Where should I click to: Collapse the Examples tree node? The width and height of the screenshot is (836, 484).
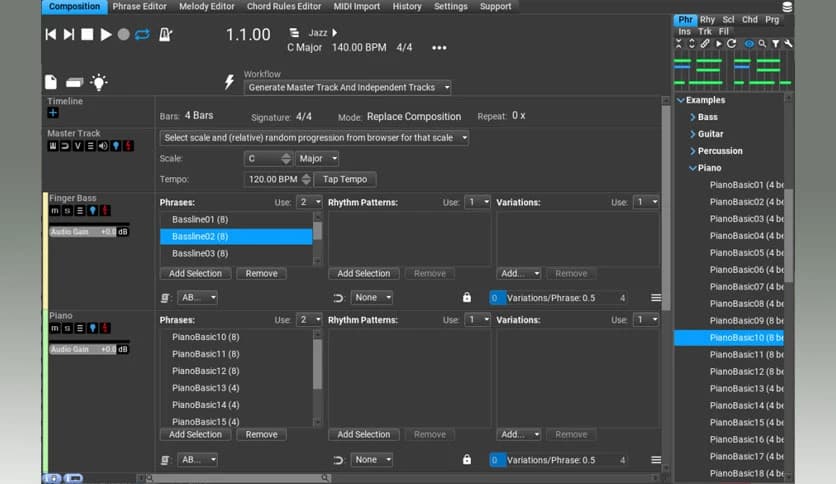pos(681,100)
